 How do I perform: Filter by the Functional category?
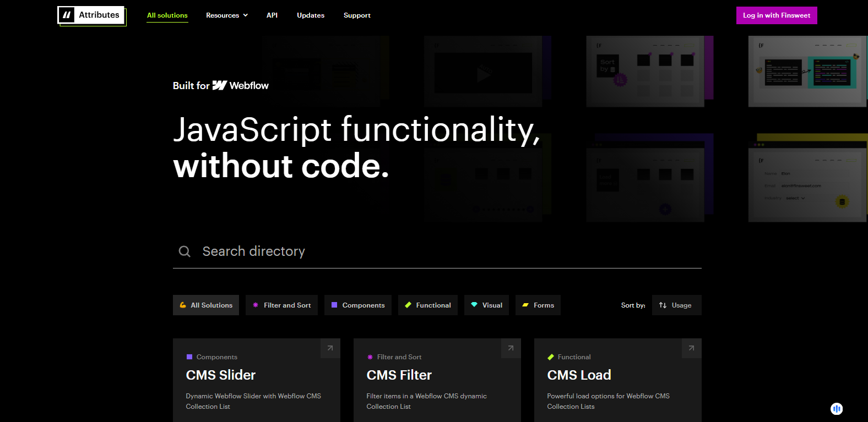coord(428,305)
